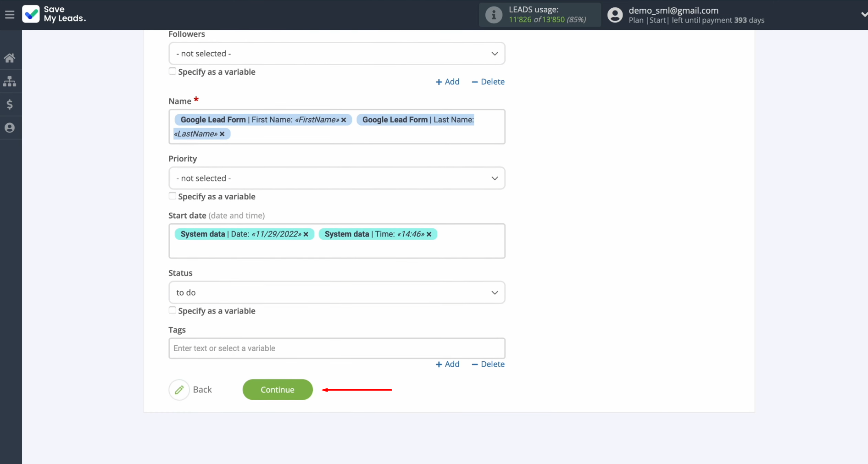This screenshot has width=868, height=464.
Task: Toggle Specify as a variable under Status
Action: [x=172, y=310]
